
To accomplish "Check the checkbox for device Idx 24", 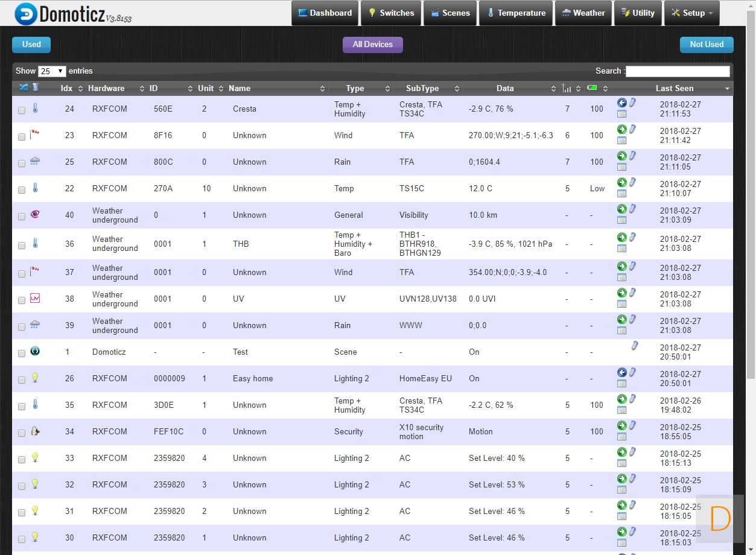I will tap(22, 110).
